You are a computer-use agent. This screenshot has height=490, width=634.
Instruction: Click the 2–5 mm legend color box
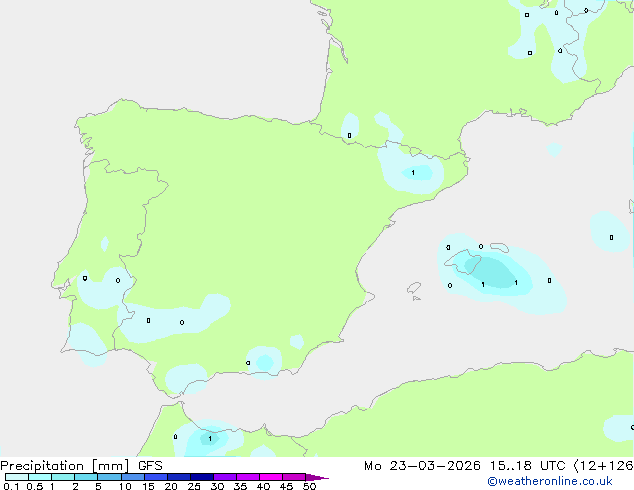tap(86, 477)
